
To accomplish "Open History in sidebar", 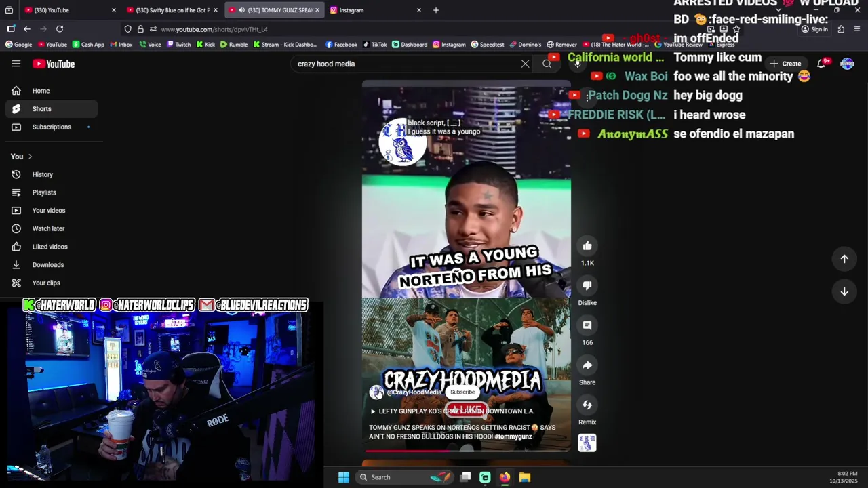I will [x=52, y=174].
